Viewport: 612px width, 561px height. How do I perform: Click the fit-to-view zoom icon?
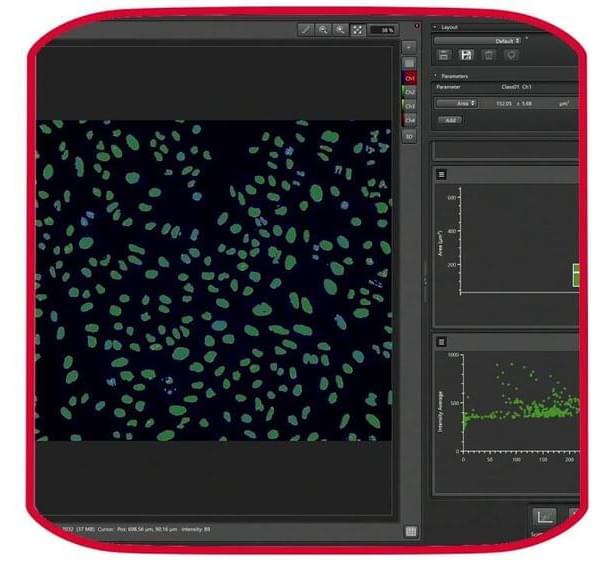tap(357, 30)
